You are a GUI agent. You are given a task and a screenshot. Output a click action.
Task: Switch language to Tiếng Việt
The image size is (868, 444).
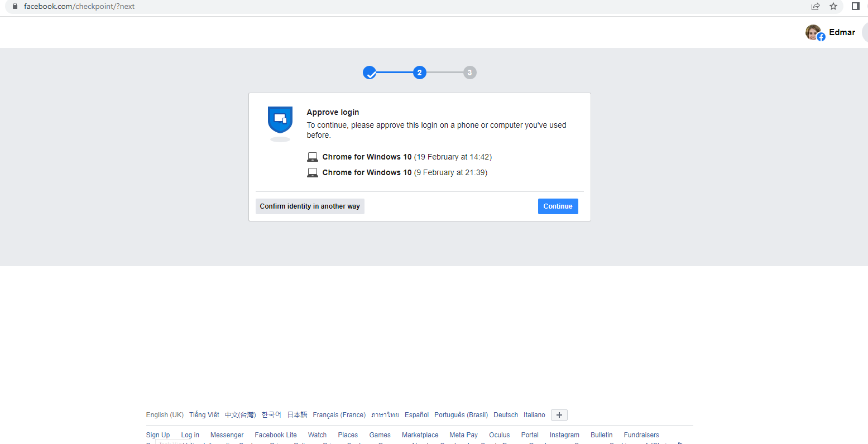click(204, 415)
